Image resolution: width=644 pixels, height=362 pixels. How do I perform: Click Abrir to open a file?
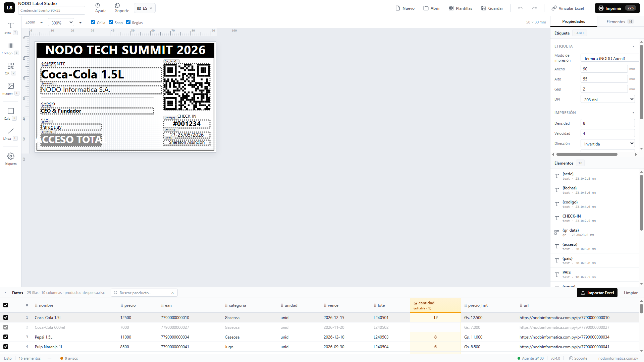pyautogui.click(x=432, y=8)
